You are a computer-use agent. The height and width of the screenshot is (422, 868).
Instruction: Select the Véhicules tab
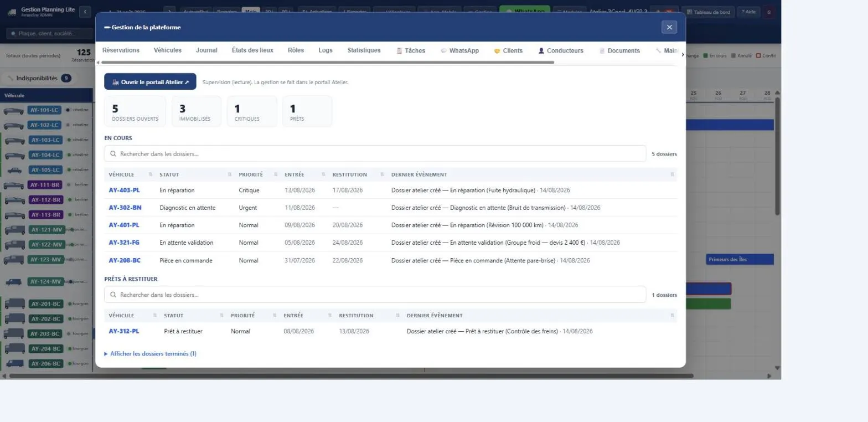pyautogui.click(x=168, y=50)
